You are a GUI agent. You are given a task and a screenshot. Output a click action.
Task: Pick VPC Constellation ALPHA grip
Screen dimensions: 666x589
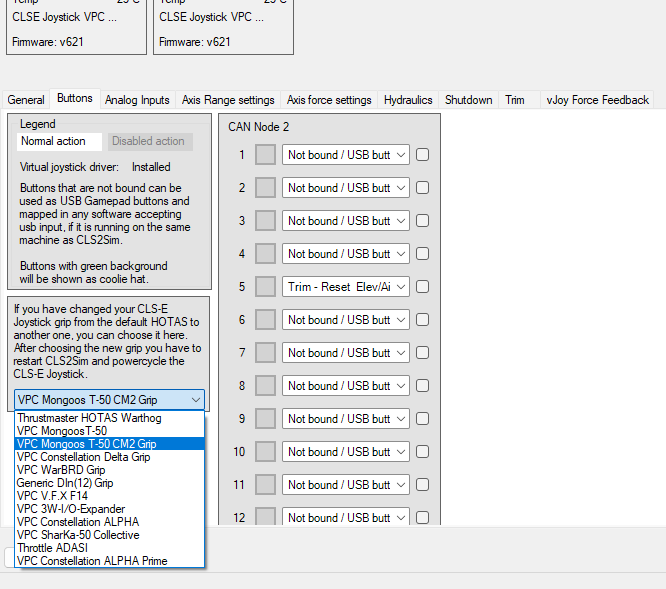(109, 522)
